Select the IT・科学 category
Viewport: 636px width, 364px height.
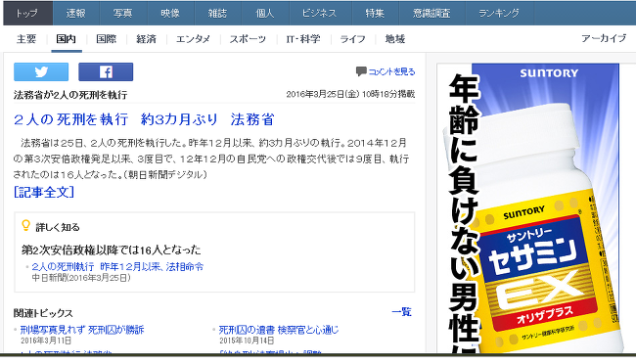click(303, 39)
